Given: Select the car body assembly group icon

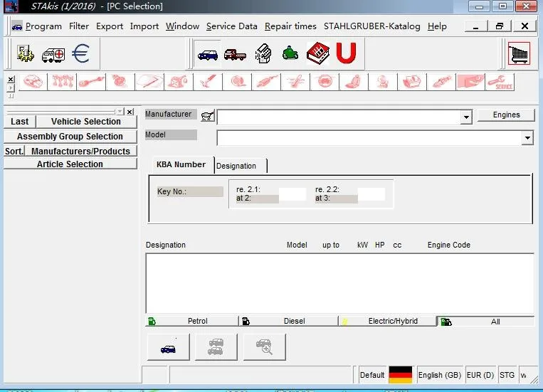Looking at the screenshot, I should pos(33,82).
